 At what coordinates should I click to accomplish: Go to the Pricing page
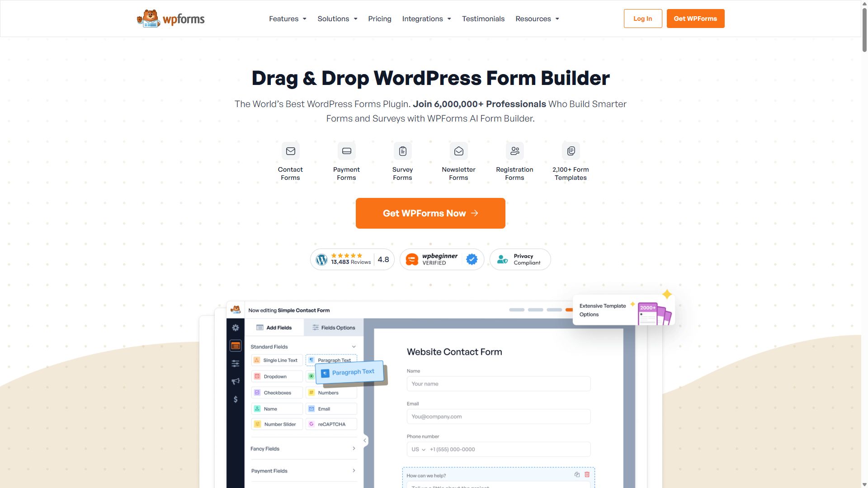(x=380, y=19)
